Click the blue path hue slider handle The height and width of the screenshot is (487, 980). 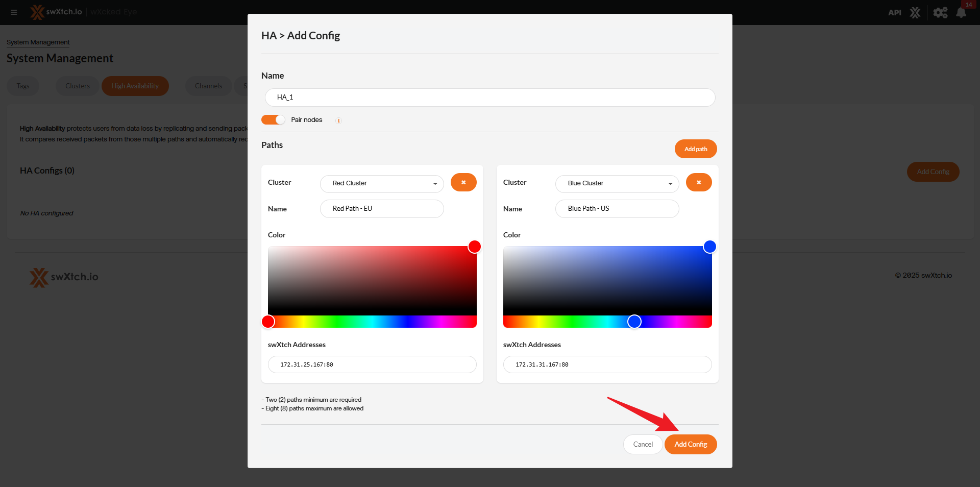[634, 322]
